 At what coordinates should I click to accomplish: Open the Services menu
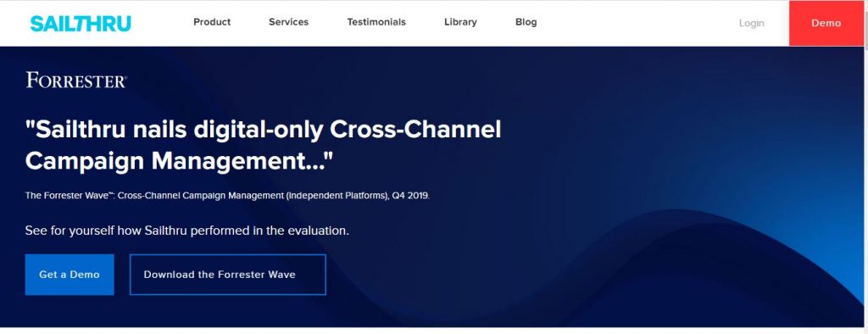[x=288, y=22]
